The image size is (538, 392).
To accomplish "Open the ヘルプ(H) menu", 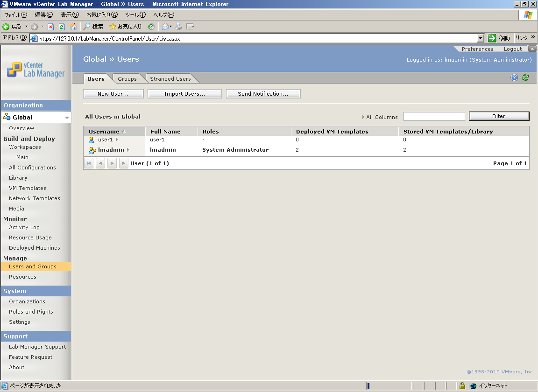I will click(x=163, y=15).
